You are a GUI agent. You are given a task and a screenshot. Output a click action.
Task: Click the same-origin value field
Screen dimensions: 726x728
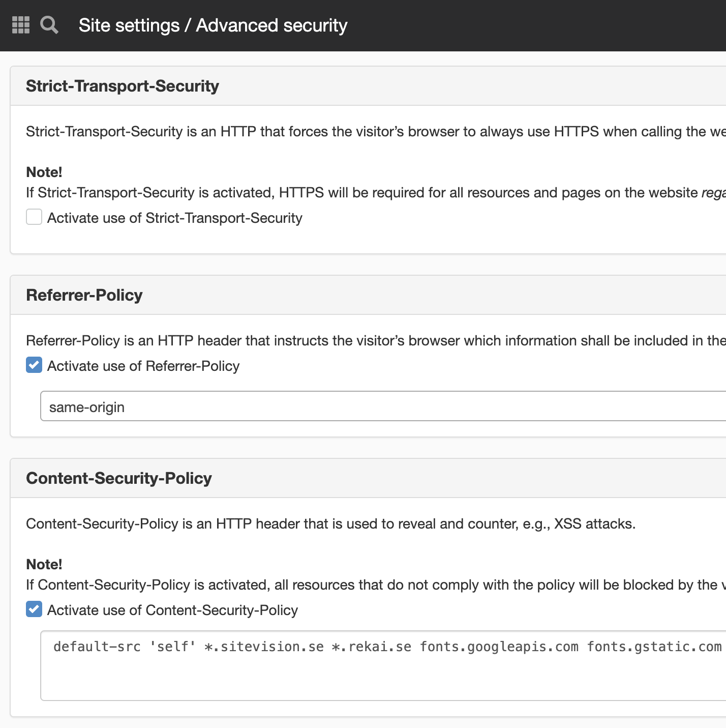point(203,406)
